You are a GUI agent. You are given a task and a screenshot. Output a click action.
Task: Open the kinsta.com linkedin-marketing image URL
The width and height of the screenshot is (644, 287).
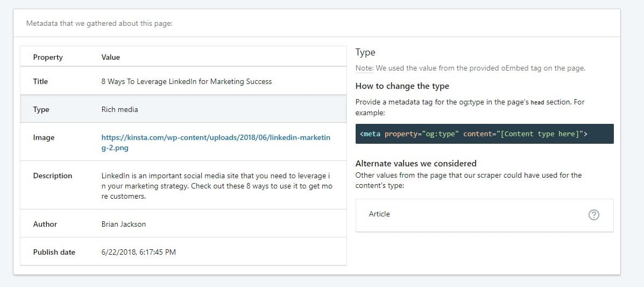(216, 143)
